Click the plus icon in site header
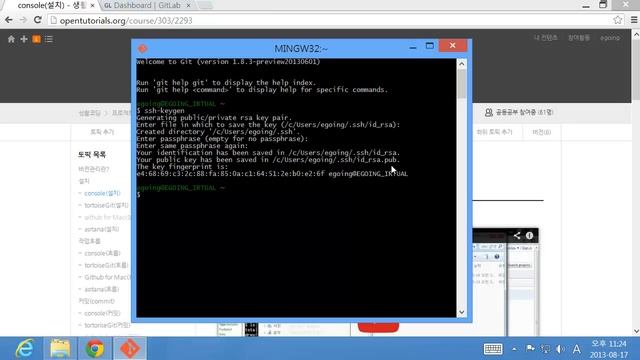The image size is (640, 360). pos(24,39)
